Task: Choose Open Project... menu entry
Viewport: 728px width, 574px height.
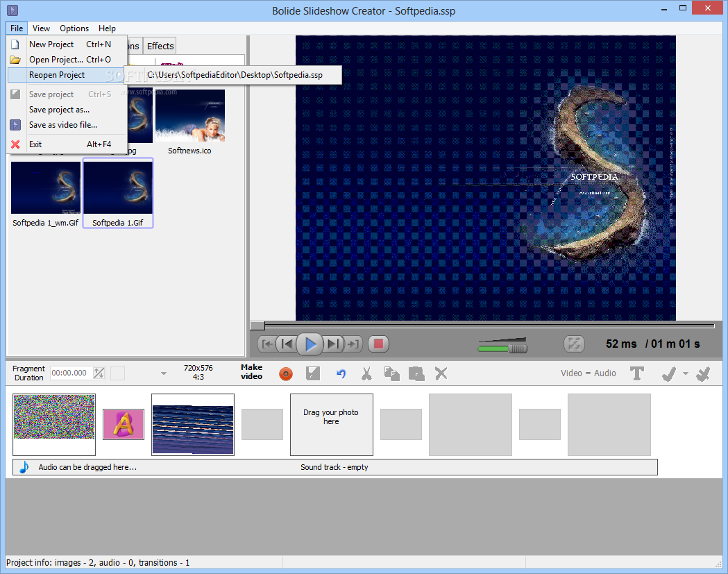Action: (x=67, y=60)
